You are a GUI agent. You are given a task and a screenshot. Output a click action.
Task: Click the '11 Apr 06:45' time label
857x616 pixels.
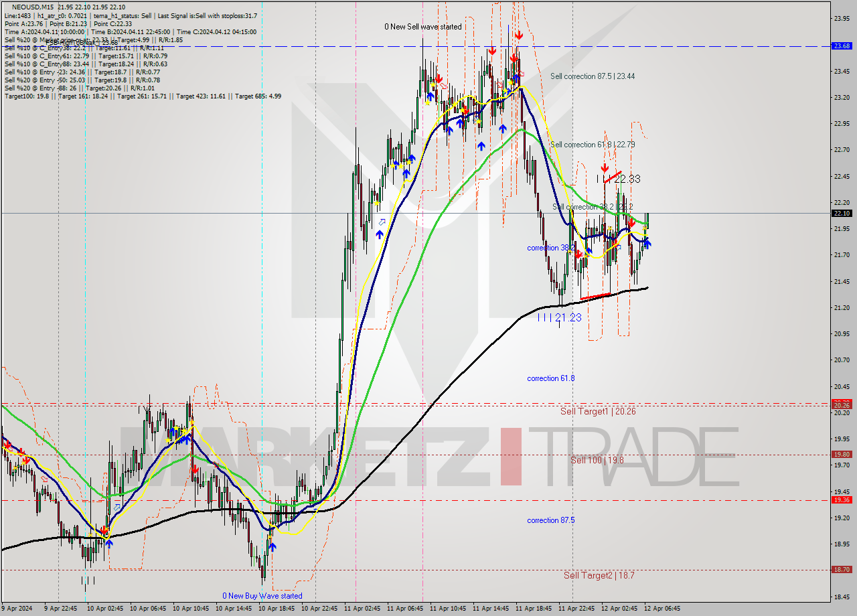tap(405, 609)
